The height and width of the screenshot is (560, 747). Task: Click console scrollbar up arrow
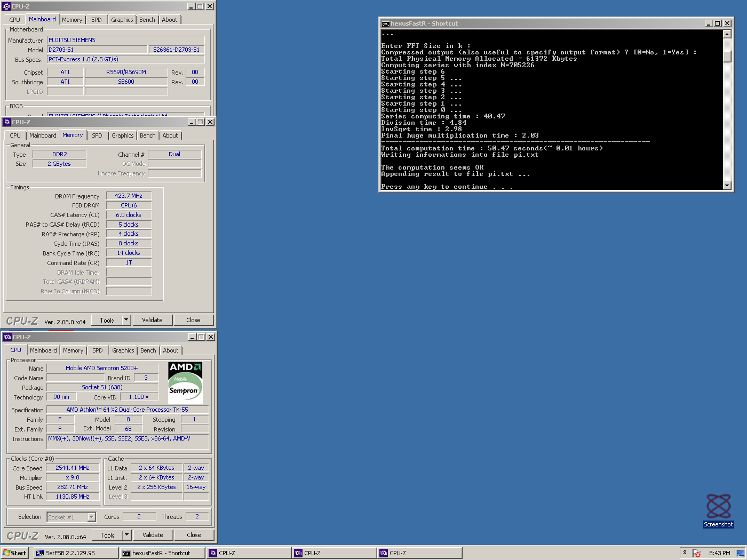[727, 34]
